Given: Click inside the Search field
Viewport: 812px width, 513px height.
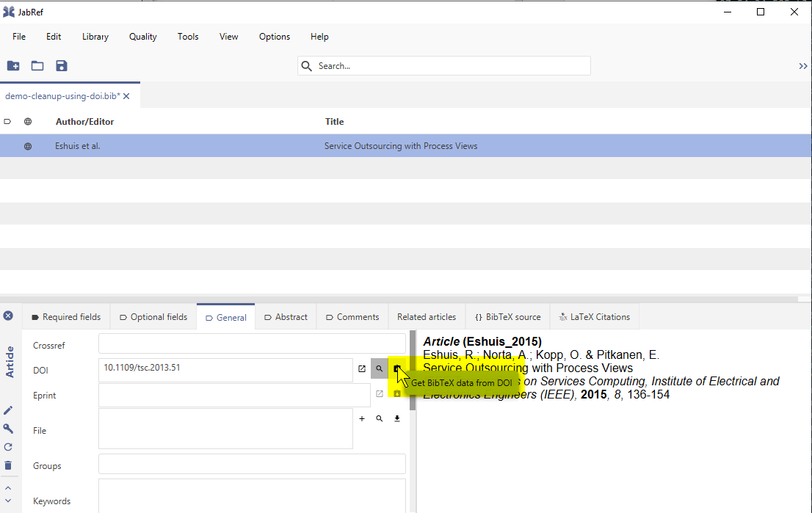Looking at the screenshot, I should click(x=443, y=65).
